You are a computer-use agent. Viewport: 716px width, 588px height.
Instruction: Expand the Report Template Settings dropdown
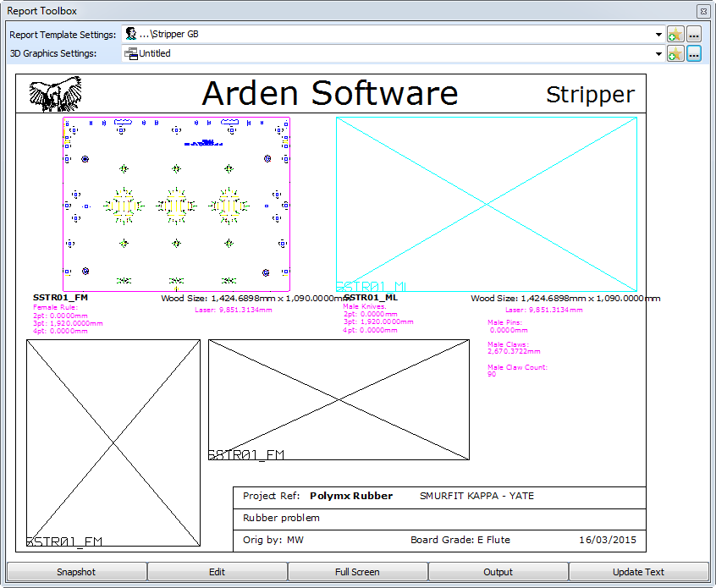click(658, 35)
